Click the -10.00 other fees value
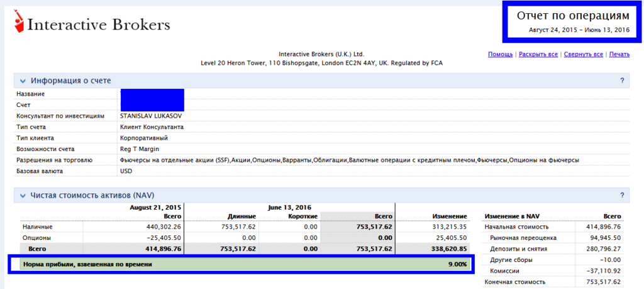 611,260
